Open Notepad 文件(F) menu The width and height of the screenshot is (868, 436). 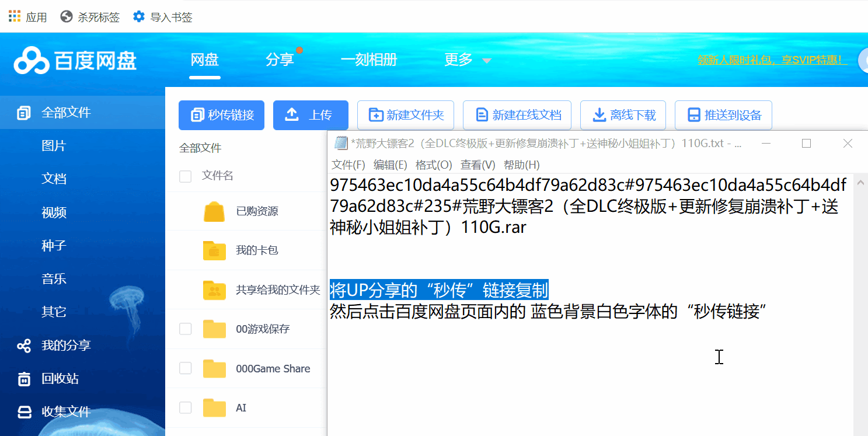348,165
